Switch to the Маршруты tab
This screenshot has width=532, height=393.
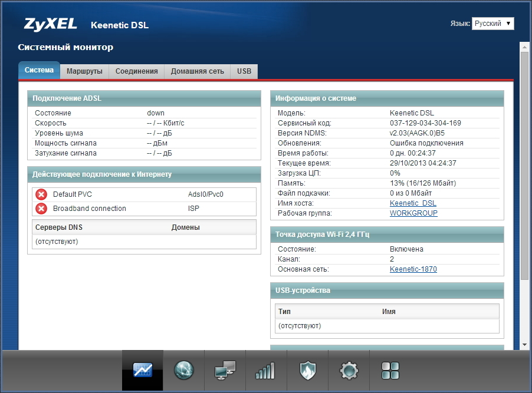point(84,71)
